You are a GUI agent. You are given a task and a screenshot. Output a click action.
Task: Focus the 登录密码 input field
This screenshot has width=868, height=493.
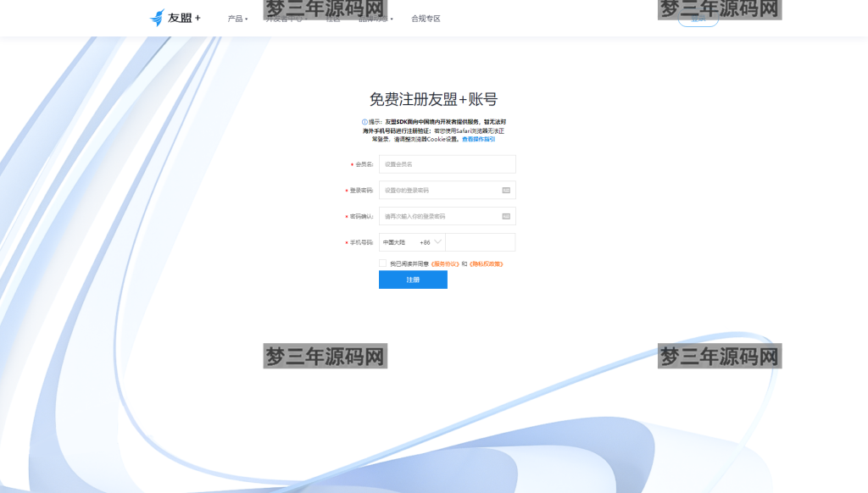point(448,191)
